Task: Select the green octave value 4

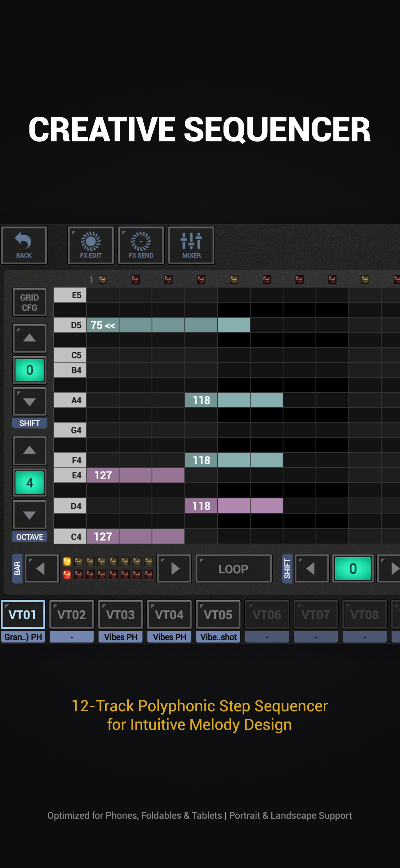Action: pos(30,482)
